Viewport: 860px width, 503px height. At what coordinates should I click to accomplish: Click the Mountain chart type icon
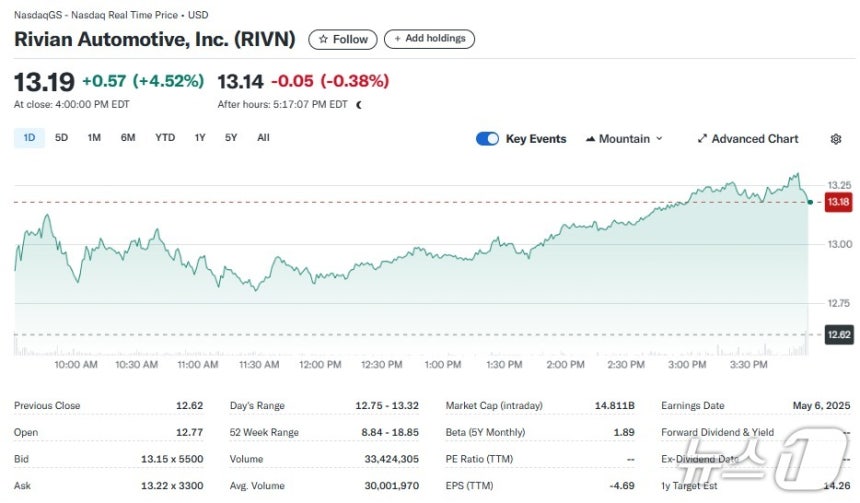pos(590,139)
